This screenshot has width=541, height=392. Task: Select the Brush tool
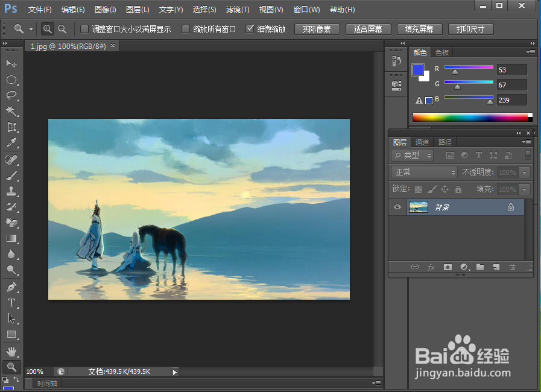(x=11, y=175)
